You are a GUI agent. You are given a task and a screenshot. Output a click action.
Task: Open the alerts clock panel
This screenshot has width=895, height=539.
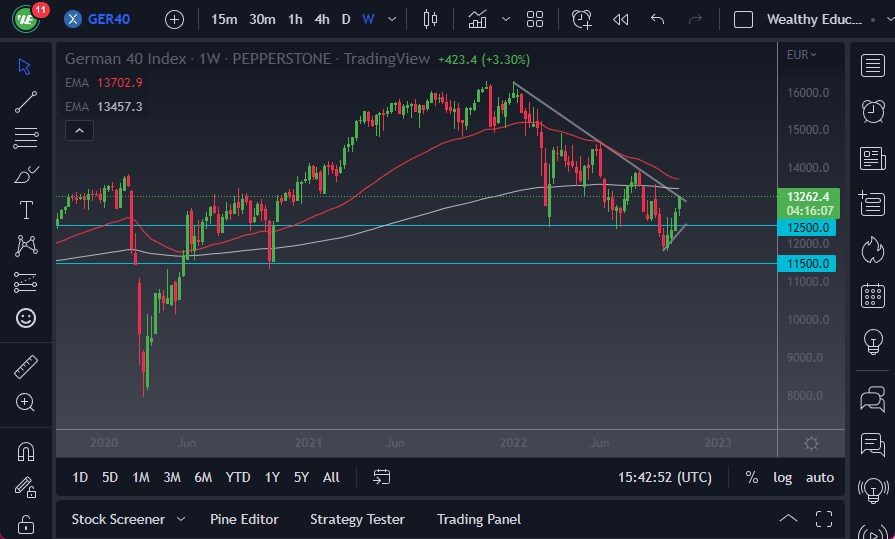point(872,110)
